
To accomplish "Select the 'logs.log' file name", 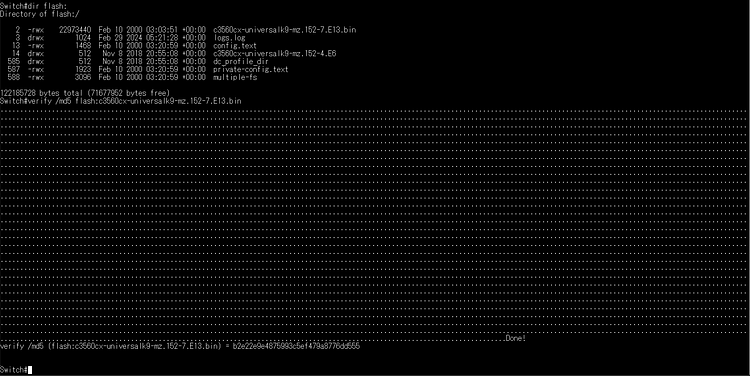I will pos(229,38).
